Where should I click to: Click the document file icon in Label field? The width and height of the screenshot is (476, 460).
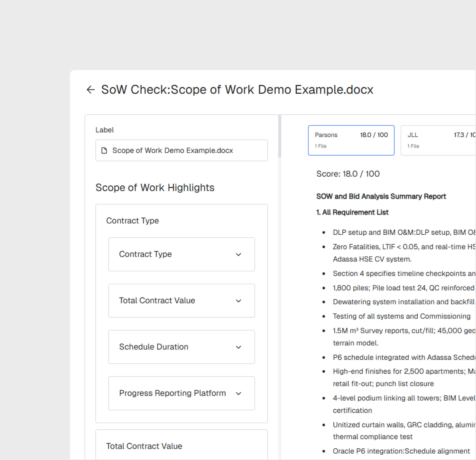pyautogui.click(x=104, y=151)
